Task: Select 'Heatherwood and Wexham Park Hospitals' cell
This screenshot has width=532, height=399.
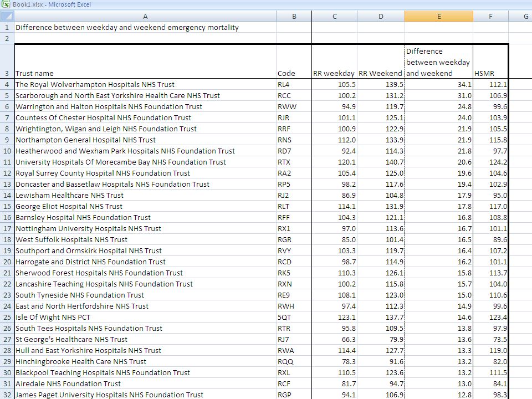Action: (145, 151)
